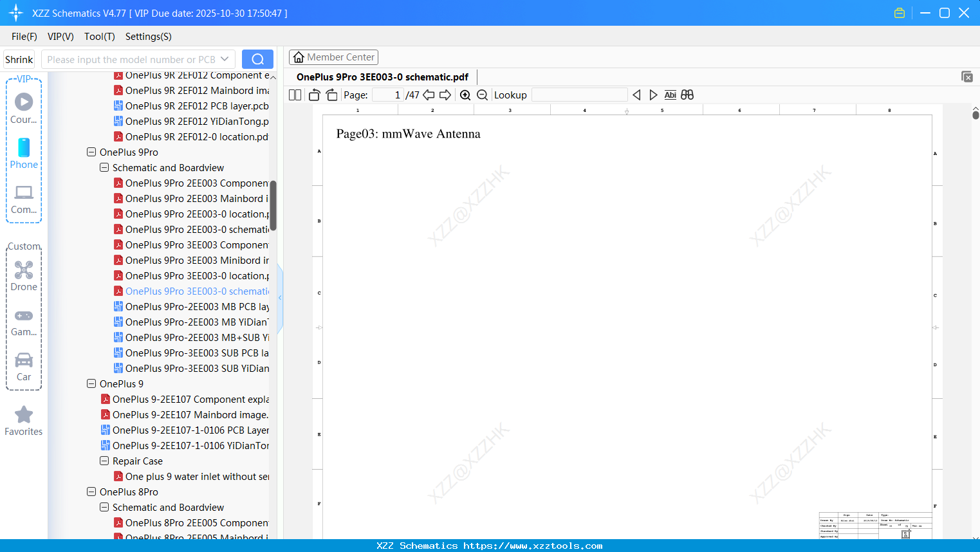The width and height of the screenshot is (980, 552).
Task: Click the page number input box
Action: [x=388, y=95]
